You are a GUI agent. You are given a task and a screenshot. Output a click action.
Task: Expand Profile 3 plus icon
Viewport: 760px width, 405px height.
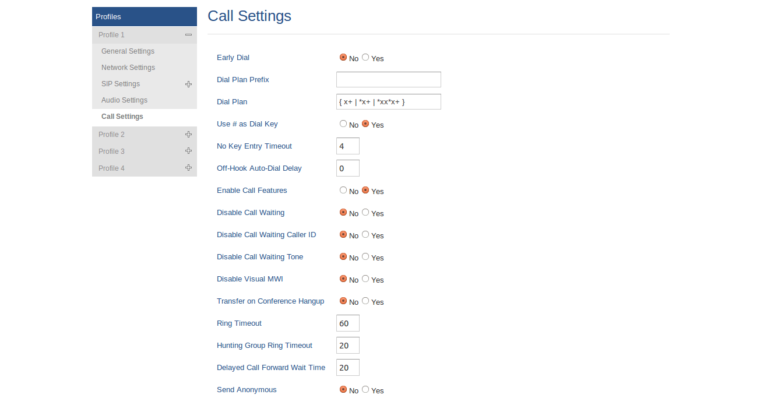tap(188, 151)
